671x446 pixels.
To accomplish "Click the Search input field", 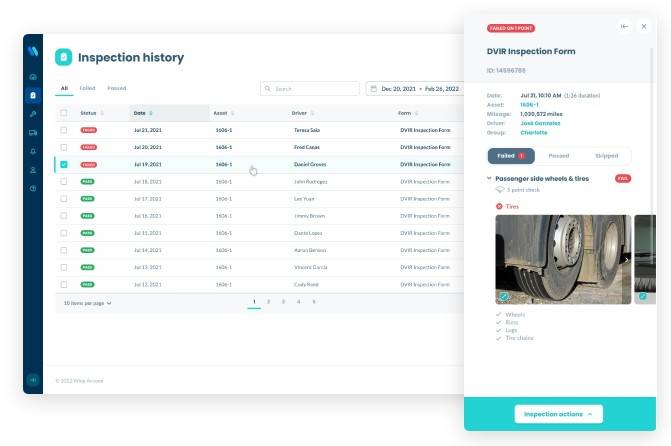I will (x=310, y=89).
